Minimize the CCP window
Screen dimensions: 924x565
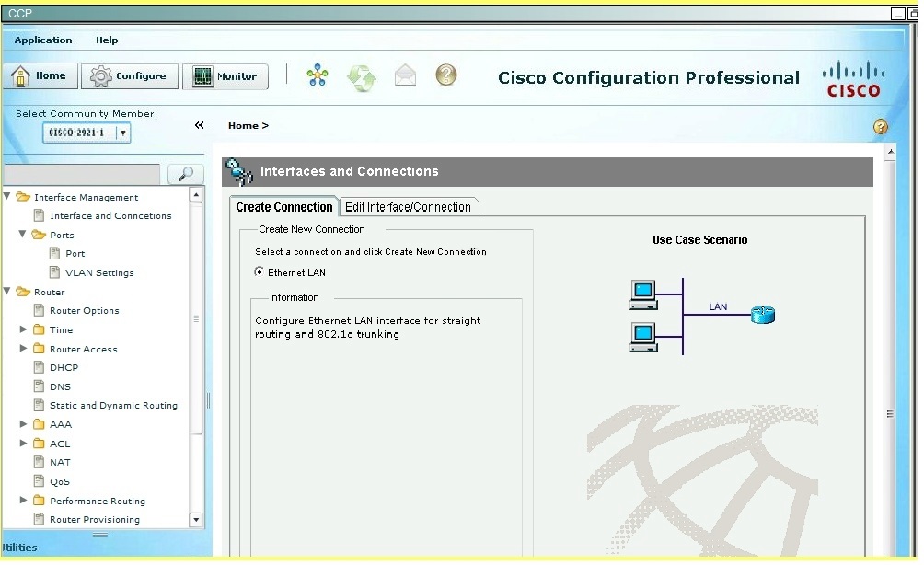click(x=898, y=14)
